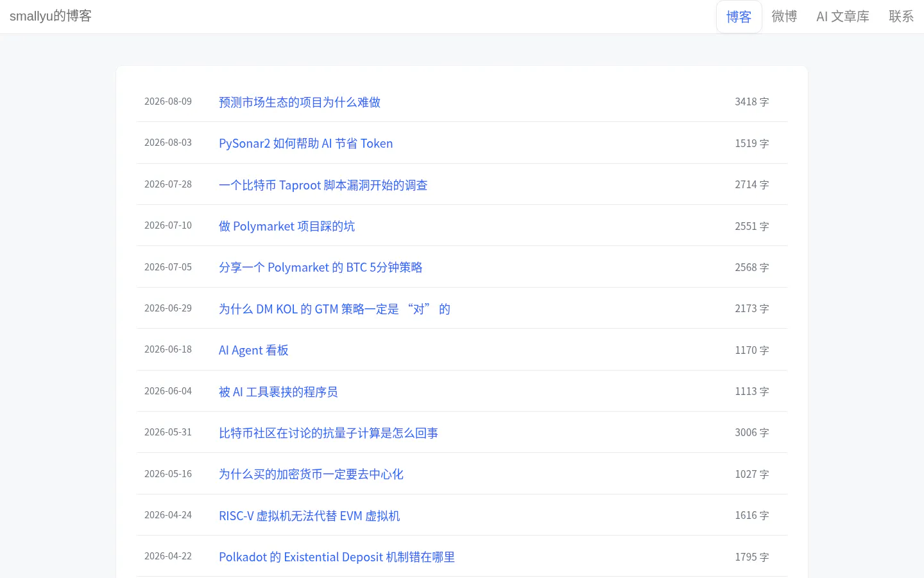
Task: Click the word count 1170 字
Action: 752,350
